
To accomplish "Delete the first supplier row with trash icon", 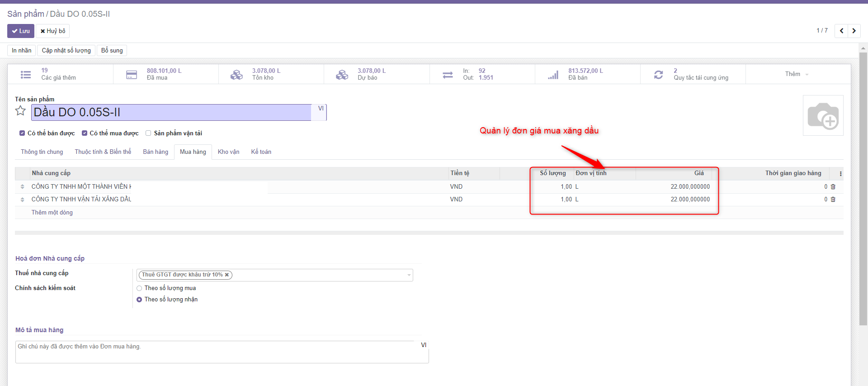I will click(833, 187).
